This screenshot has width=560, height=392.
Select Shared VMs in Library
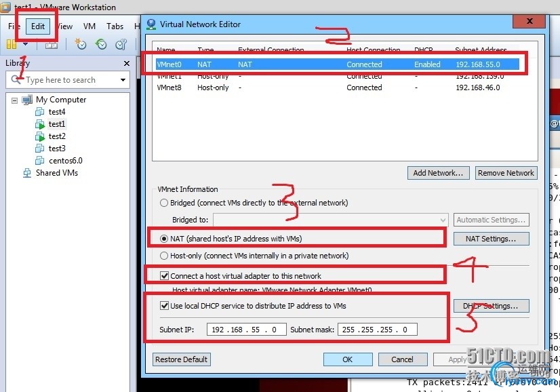tap(57, 173)
